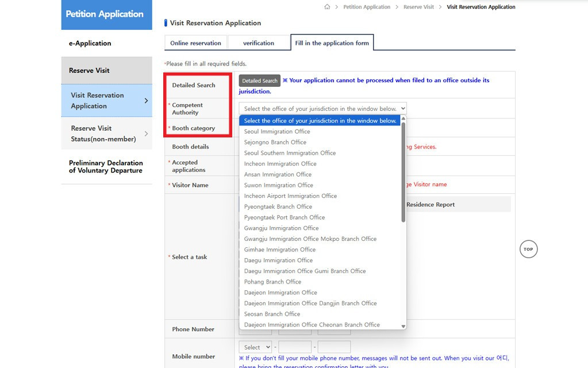Open the Mobile number prefix Select dropdown
This screenshot has width=588, height=368.
coord(255,347)
